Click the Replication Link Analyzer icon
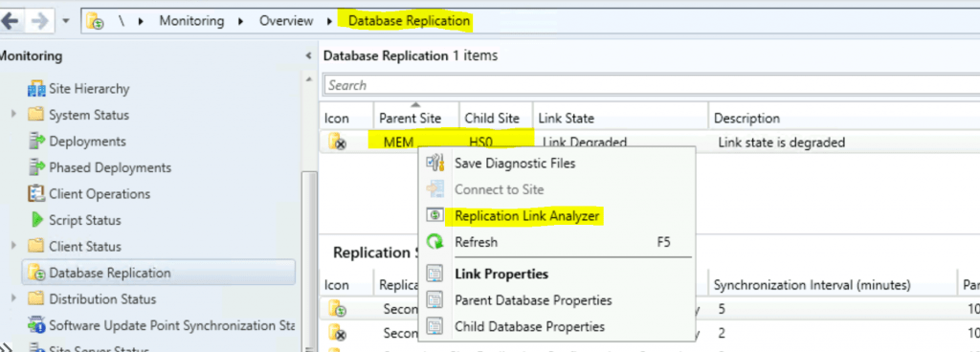 pos(434,215)
